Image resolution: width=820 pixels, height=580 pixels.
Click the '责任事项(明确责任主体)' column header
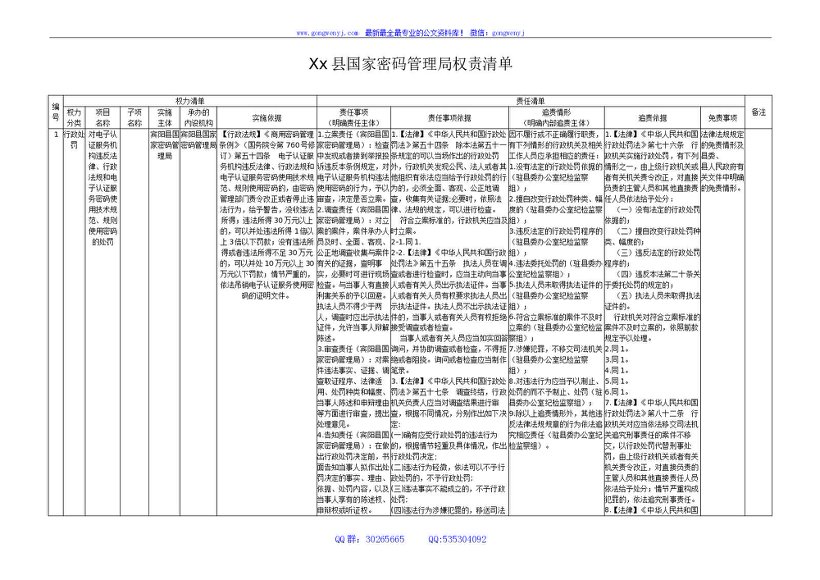click(x=354, y=118)
